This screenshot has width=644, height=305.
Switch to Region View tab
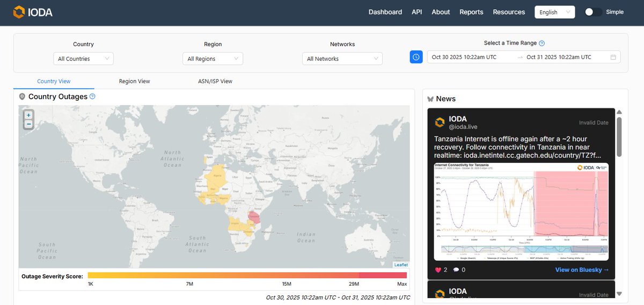click(134, 81)
